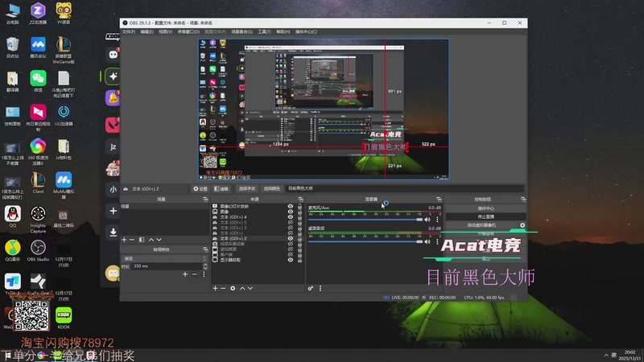Pop out the 控制按钮 controls dock
The image size is (644, 362).
tap(523, 199)
